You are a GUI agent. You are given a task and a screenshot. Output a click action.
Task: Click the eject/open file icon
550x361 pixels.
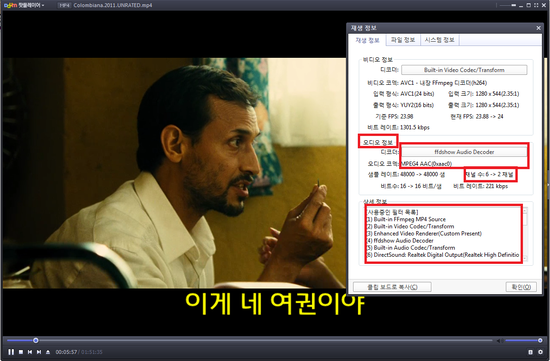coord(48,352)
